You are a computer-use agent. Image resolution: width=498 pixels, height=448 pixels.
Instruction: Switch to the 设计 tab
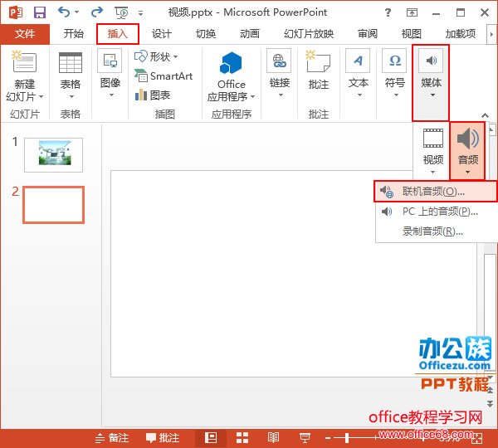(x=162, y=34)
